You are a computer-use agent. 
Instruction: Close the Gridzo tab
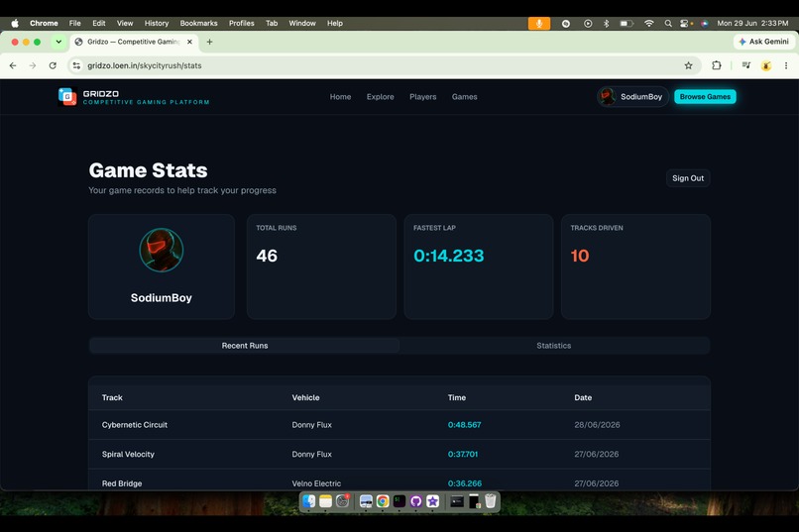(x=189, y=42)
